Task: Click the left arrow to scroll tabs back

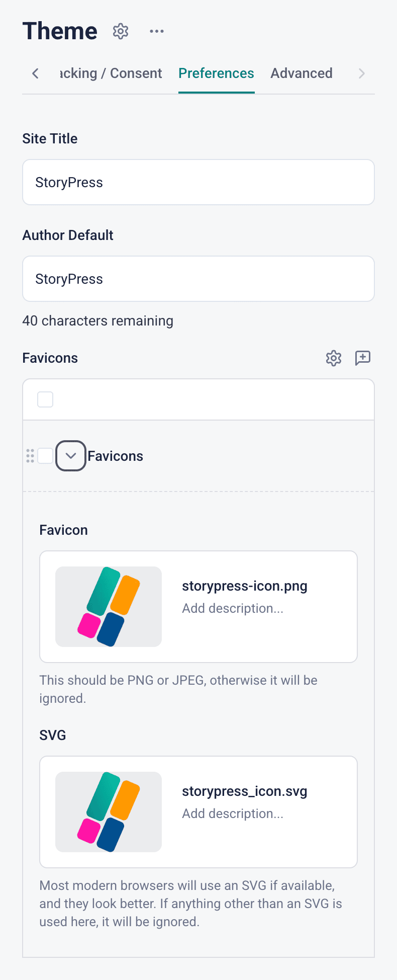Action: tap(35, 73)
